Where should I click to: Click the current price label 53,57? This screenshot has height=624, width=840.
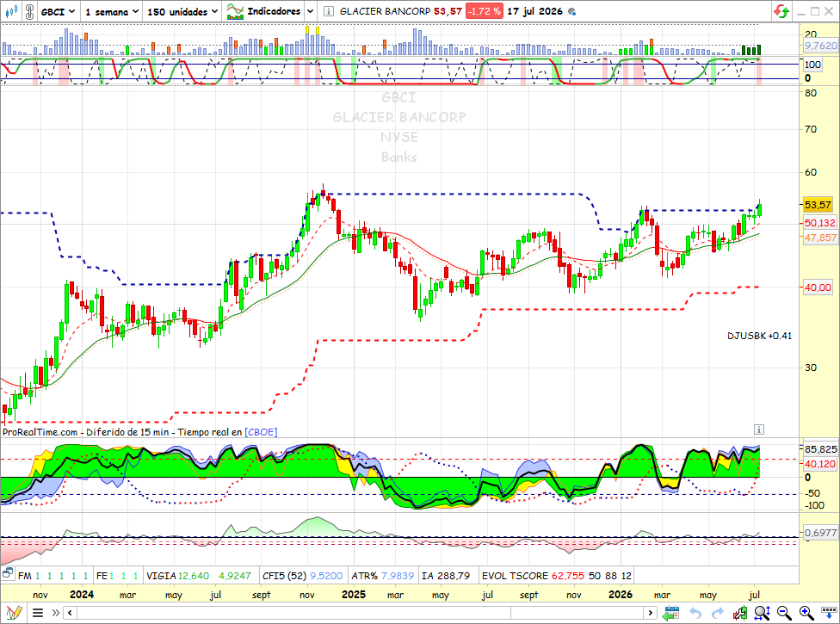(x=818, y=205)
